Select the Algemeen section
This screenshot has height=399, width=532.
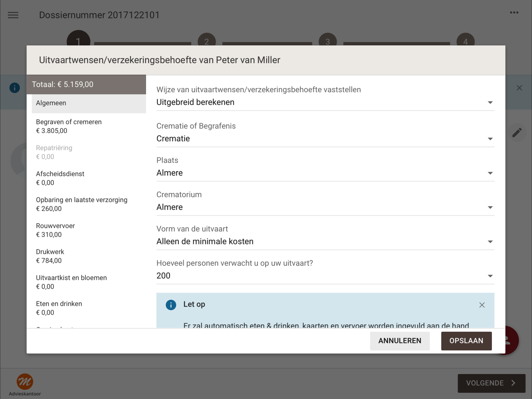click(x=89, y=103)
